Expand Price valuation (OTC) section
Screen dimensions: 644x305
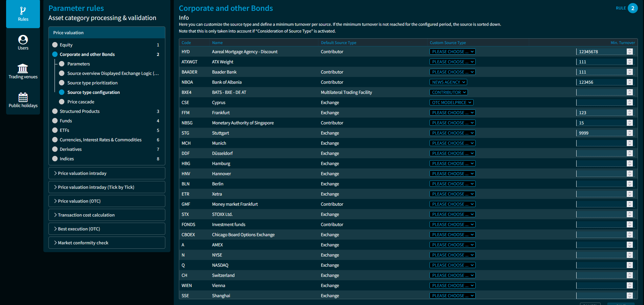(107, 201)
